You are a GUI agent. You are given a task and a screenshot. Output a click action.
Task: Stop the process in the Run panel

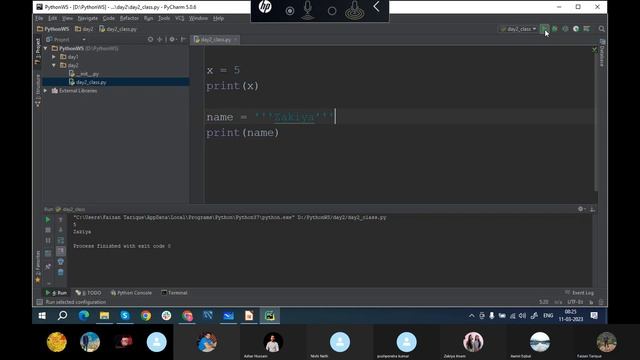click(x=48, y=230)
